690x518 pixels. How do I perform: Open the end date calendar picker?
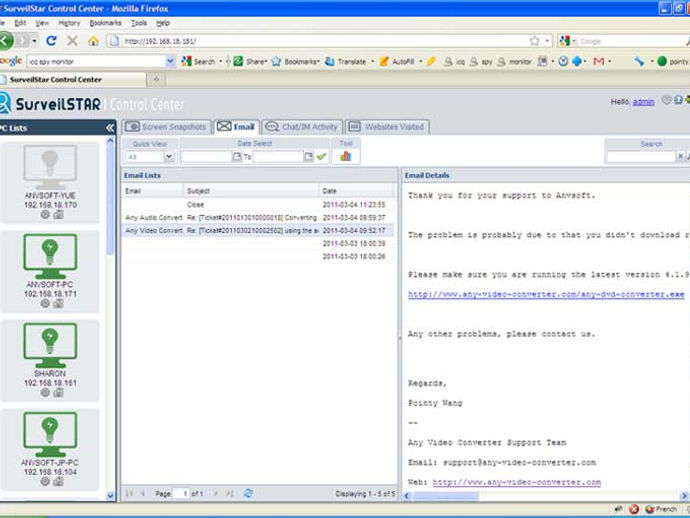click(308, 157)
